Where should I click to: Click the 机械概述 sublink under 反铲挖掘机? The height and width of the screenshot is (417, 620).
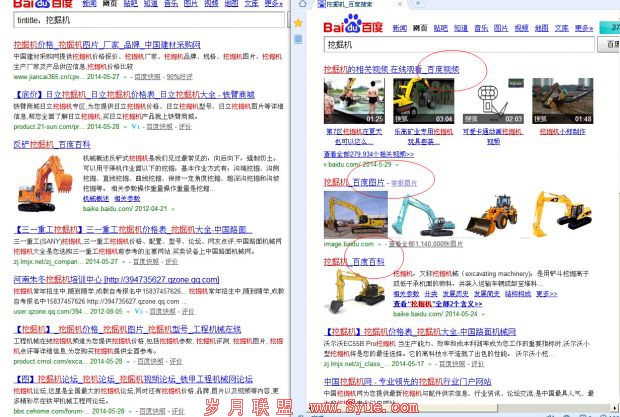coord(96,198)
